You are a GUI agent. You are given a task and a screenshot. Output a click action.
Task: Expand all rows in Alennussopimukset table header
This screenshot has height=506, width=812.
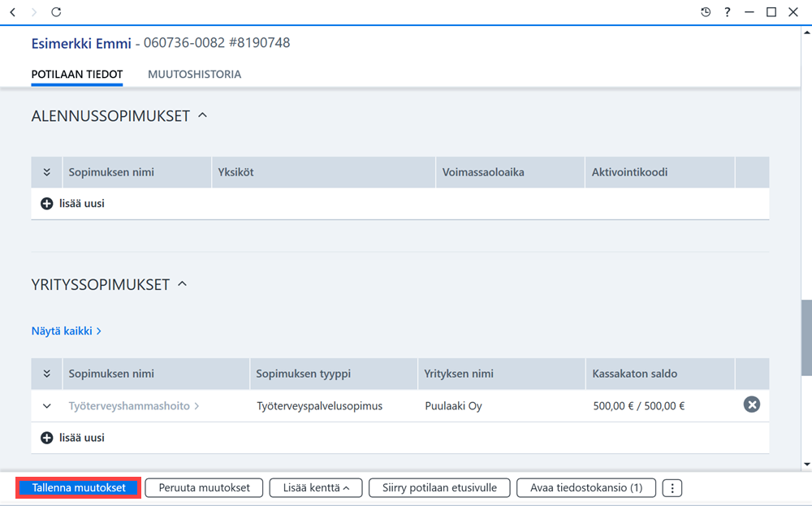pos(46,172)
